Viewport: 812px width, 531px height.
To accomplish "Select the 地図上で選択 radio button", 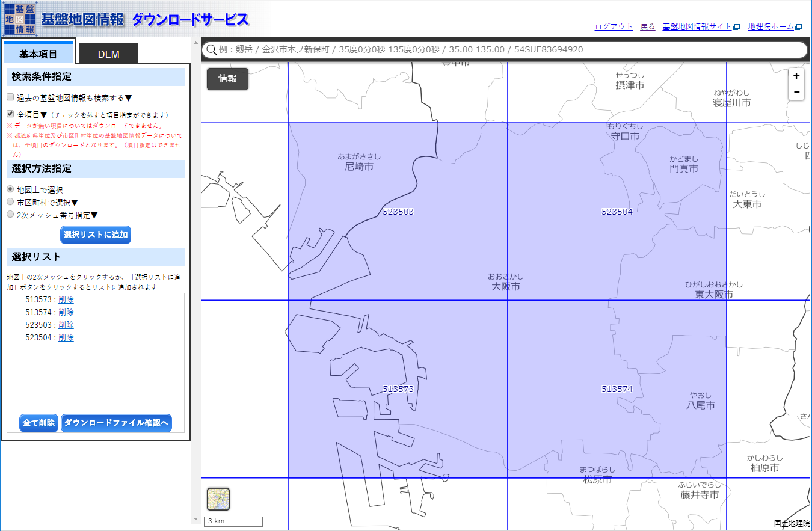I will coord(10,189).
